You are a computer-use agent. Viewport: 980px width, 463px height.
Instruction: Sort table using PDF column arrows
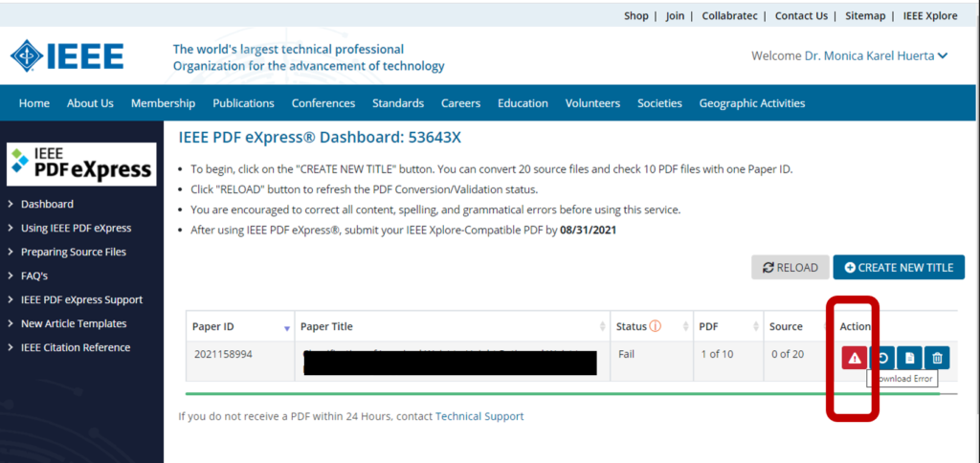pos(756,326)
